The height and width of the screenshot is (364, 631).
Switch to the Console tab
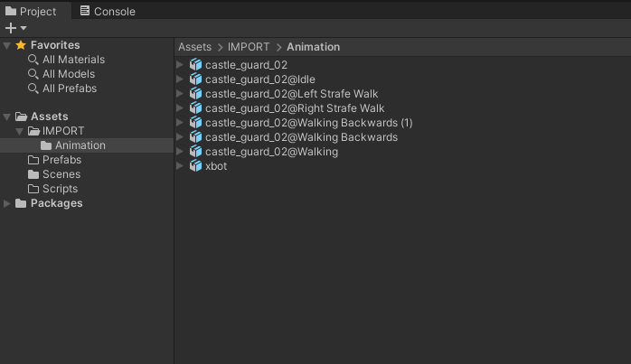pos(107,12)
